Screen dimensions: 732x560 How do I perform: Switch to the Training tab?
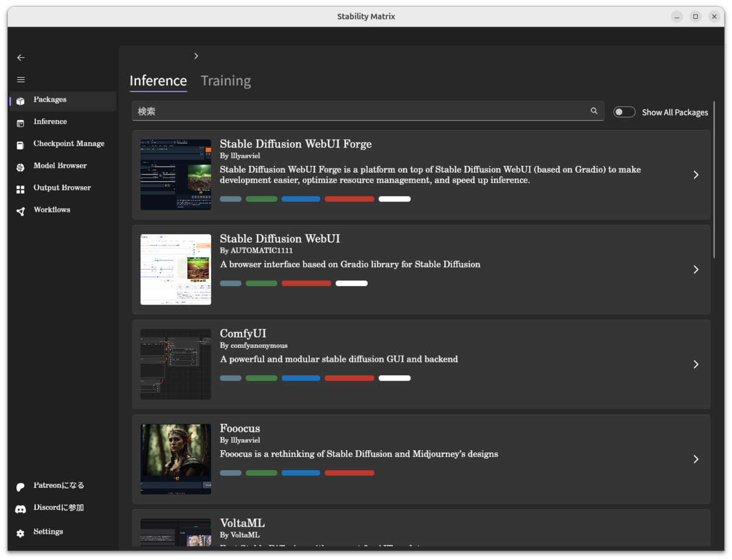(x=226, y=81)
